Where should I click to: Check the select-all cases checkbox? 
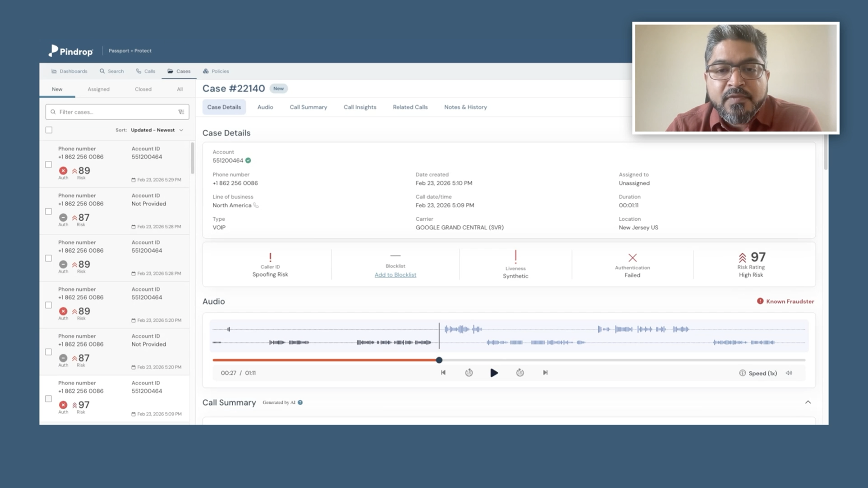click(49, 130)
